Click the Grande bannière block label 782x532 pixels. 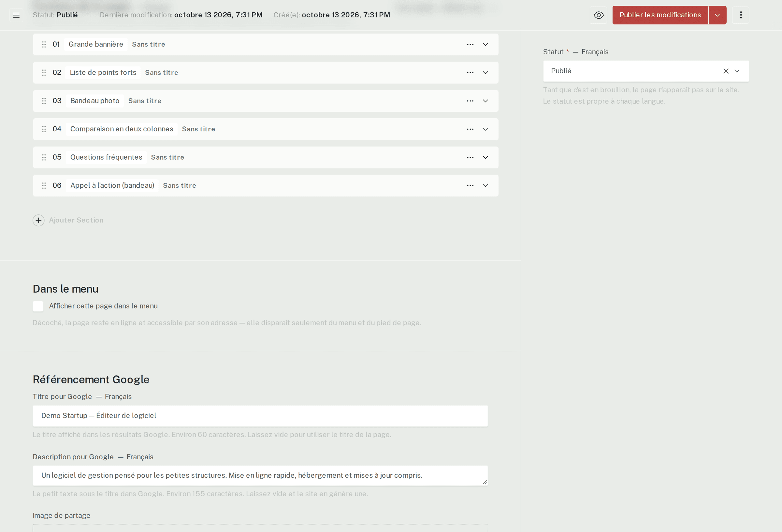(96, 44)
